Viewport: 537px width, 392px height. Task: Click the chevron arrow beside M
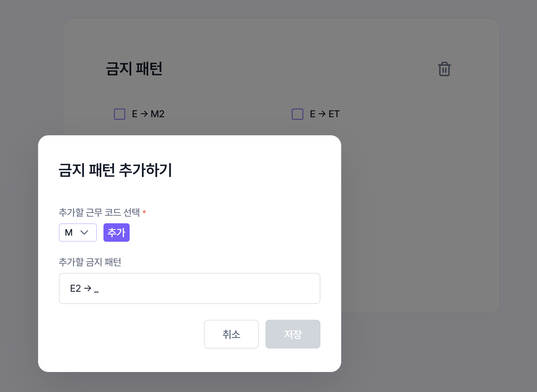[84, 233]
